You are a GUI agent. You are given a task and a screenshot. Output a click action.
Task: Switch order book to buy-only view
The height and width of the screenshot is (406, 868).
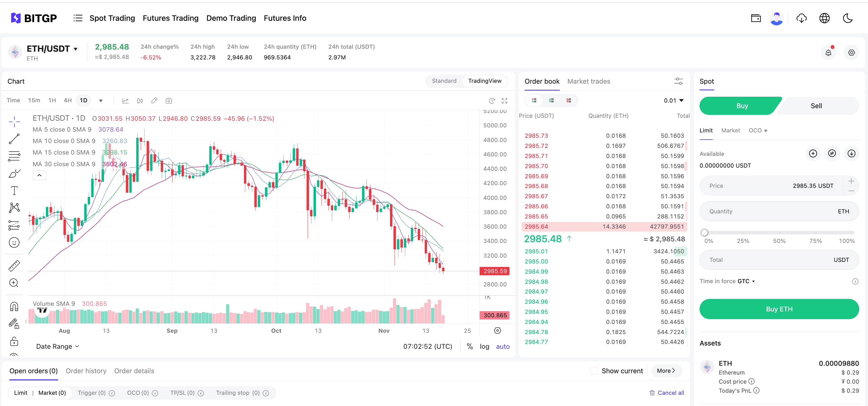552,100
